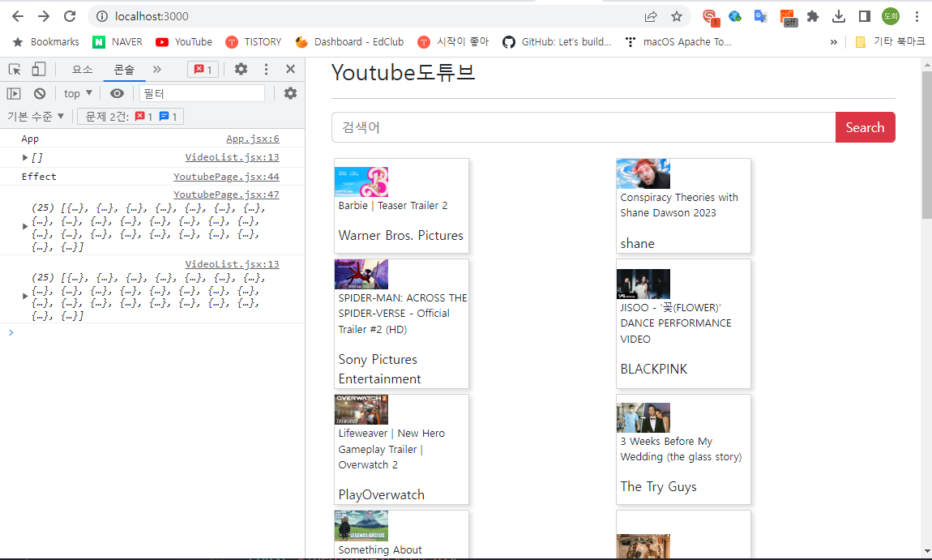Toggle the device toolbar in DevTools
This screenshot has height=560, width=932.
(x=39, y=70)
